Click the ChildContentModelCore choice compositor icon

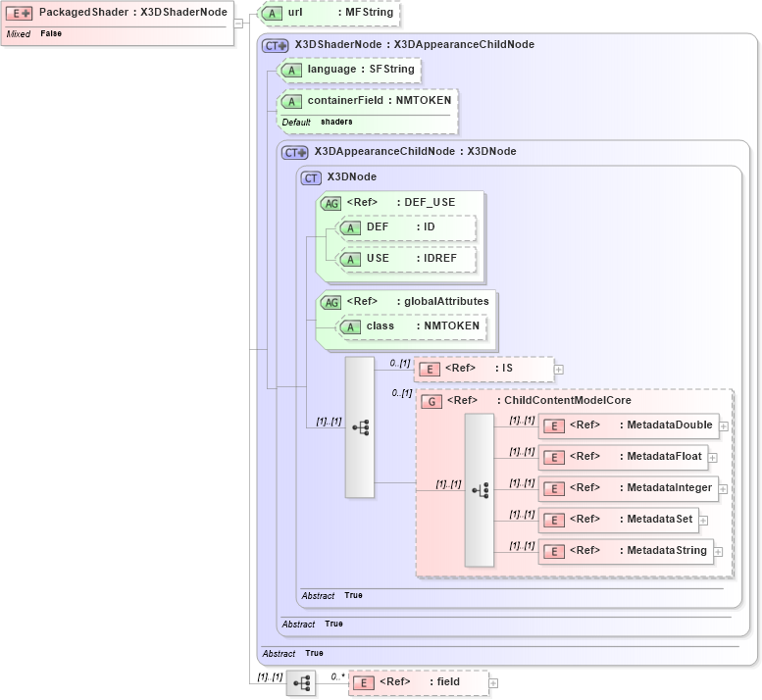pyautogui.click(x=480, y=490)
